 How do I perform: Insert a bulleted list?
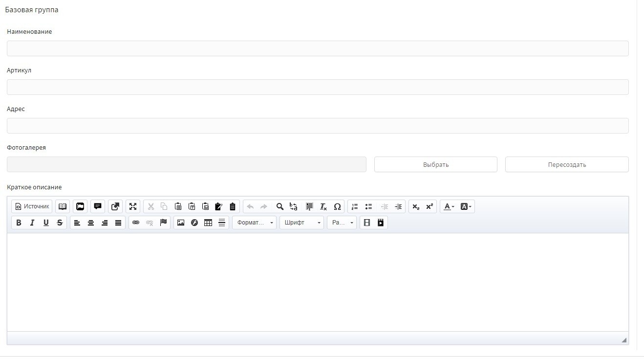369,206
